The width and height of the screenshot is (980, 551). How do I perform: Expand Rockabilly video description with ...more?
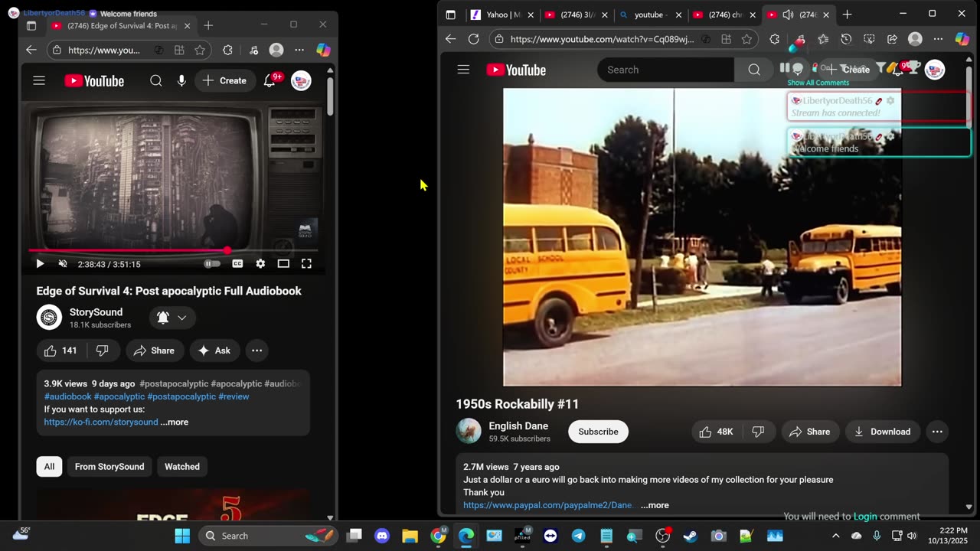click(x=655, y=505)
